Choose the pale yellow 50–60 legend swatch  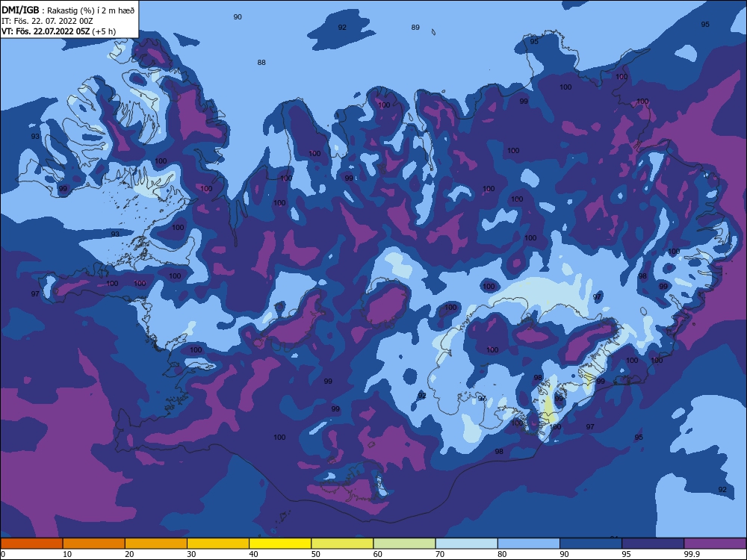[342, 544]
